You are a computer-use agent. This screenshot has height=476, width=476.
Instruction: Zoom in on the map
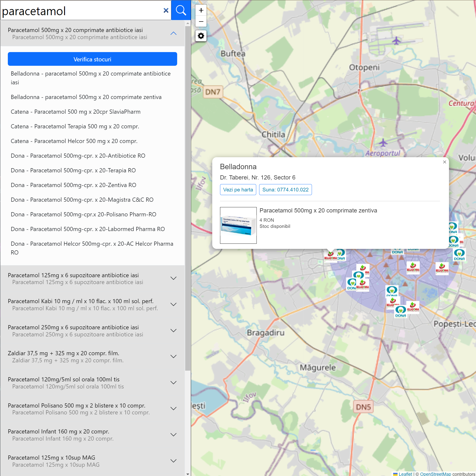[201, 10]
